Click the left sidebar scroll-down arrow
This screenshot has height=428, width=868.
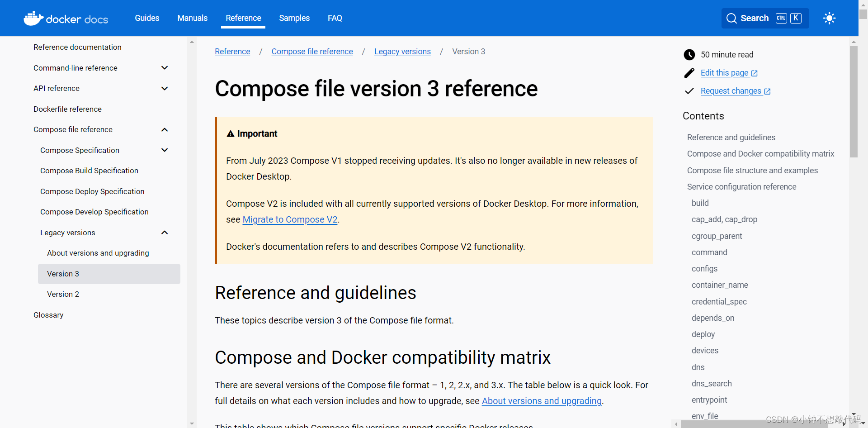(x=192, y=424)
